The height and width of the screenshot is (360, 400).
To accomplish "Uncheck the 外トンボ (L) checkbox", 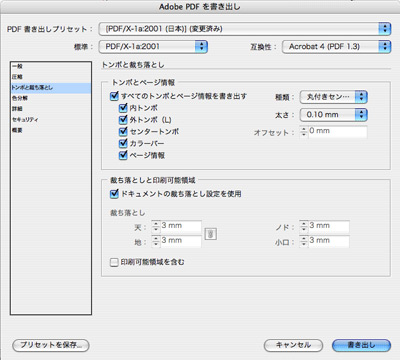I will (123, 120).
